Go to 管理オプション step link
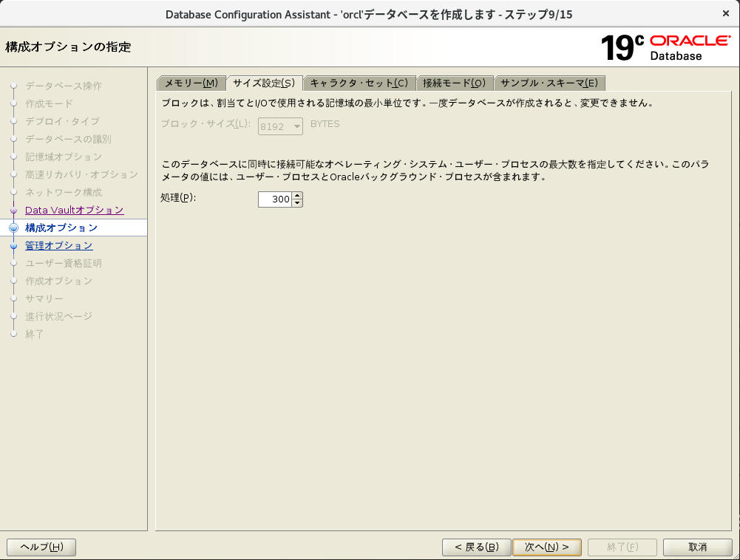The image size is (740, 560). point(59,245)
